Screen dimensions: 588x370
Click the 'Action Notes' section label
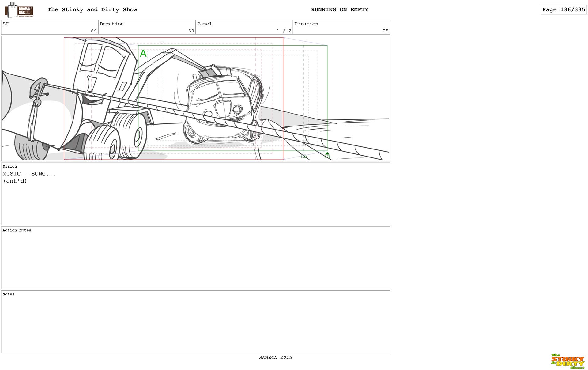17,230
